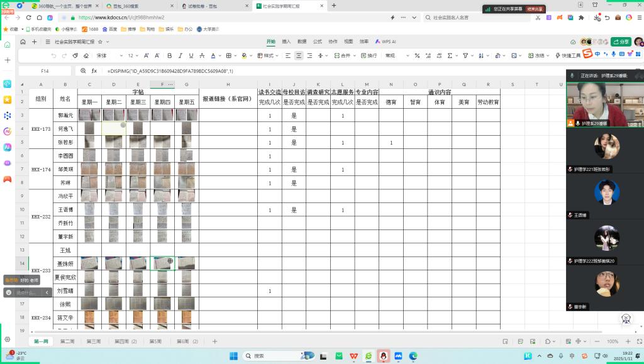Click the 结束共享 stop sharing button
Screen dimensions: 644x364
tap(535, 9)
